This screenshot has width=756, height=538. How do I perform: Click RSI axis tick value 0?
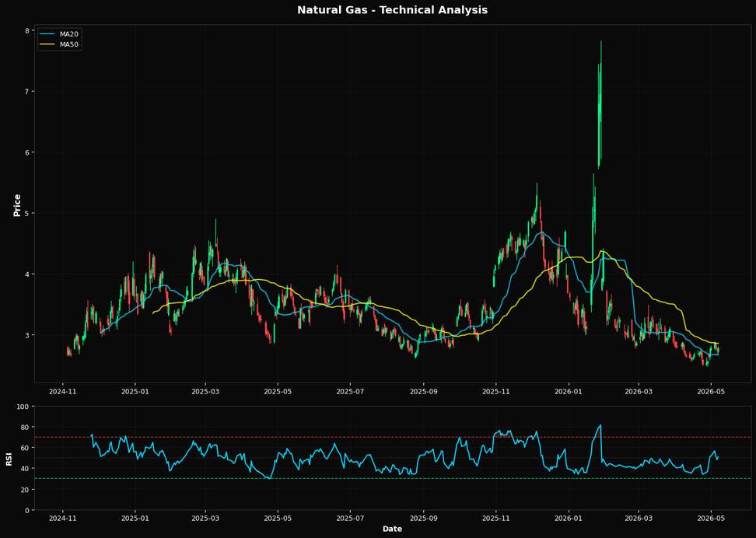29,510
